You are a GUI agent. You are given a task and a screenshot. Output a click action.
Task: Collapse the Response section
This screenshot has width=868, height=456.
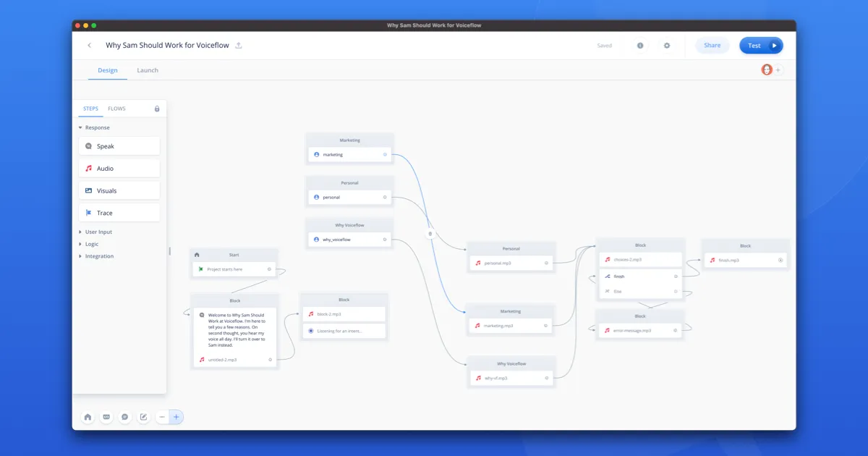95,127
